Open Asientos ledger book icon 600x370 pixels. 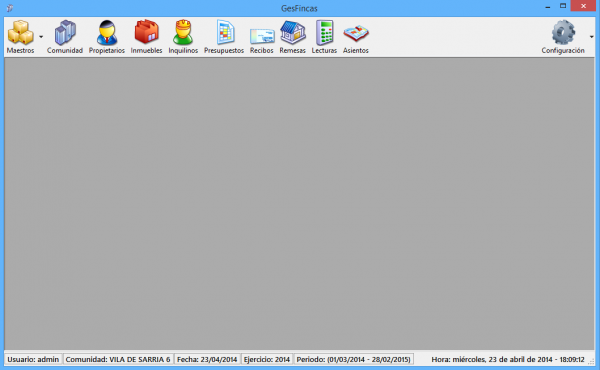[356, 33]
